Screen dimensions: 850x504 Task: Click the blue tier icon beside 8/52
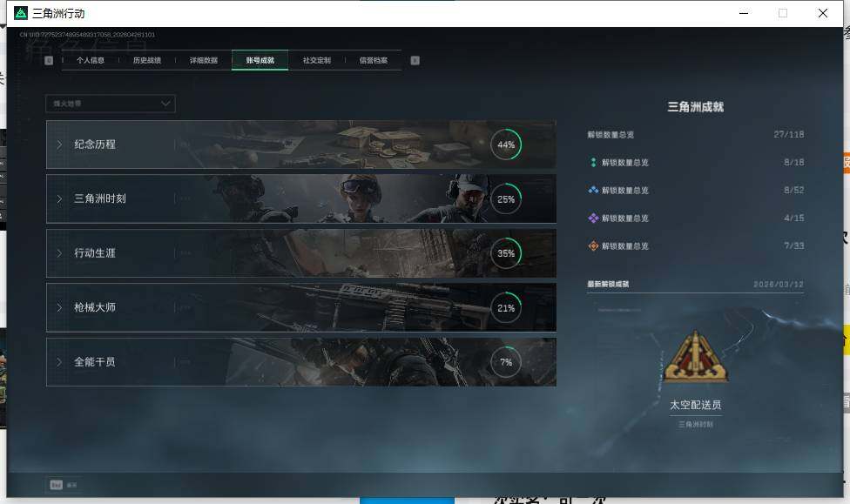pos(593,190)
